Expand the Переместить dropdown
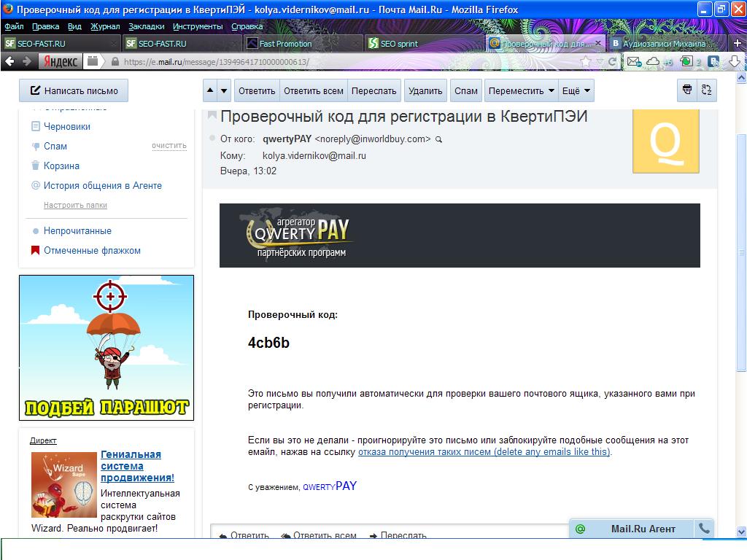 (521, 90)
